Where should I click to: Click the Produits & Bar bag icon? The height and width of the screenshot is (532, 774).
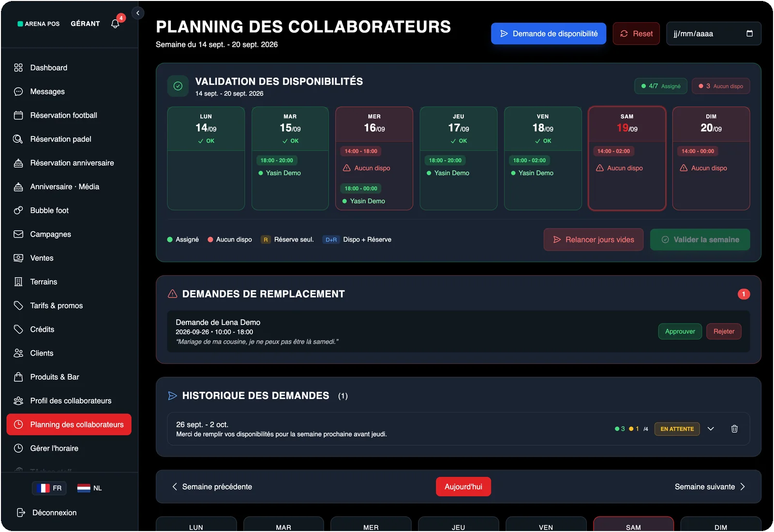[18, 377]
